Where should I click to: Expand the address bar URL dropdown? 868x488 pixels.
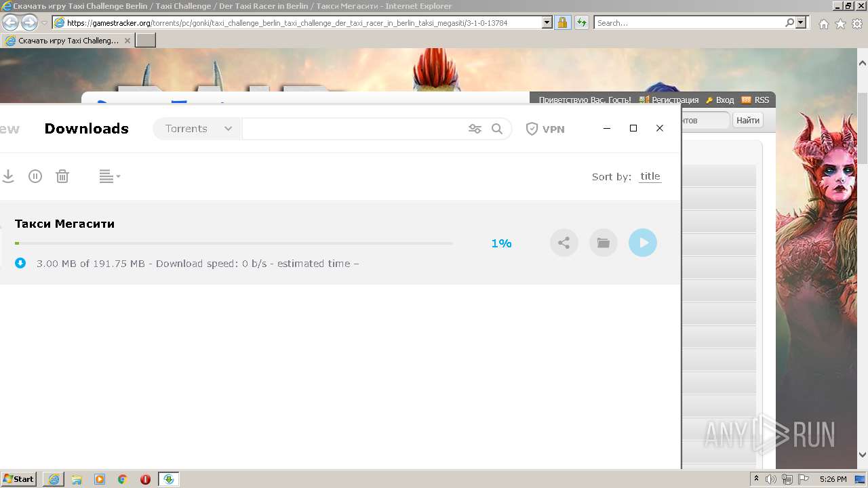[x=547, y=22]
